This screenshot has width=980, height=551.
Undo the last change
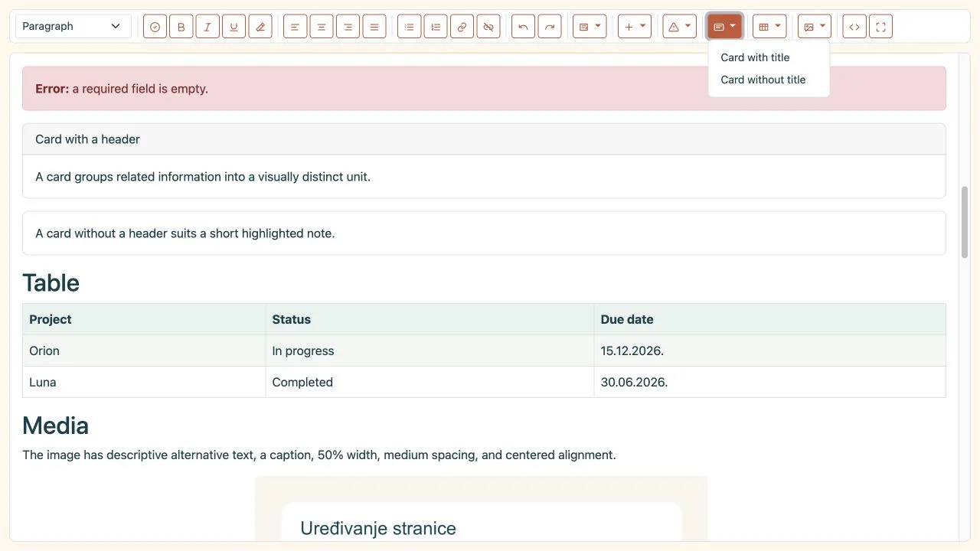523,27
